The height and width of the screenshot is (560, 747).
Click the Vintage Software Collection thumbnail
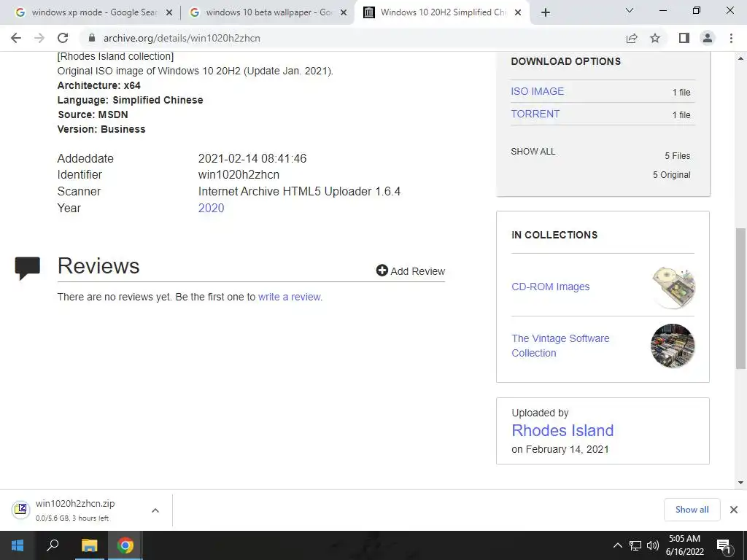tap(673, 346)
